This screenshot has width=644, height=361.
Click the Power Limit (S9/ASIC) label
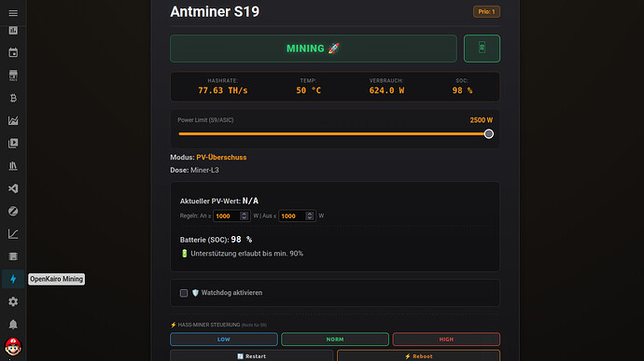(205, 120)
